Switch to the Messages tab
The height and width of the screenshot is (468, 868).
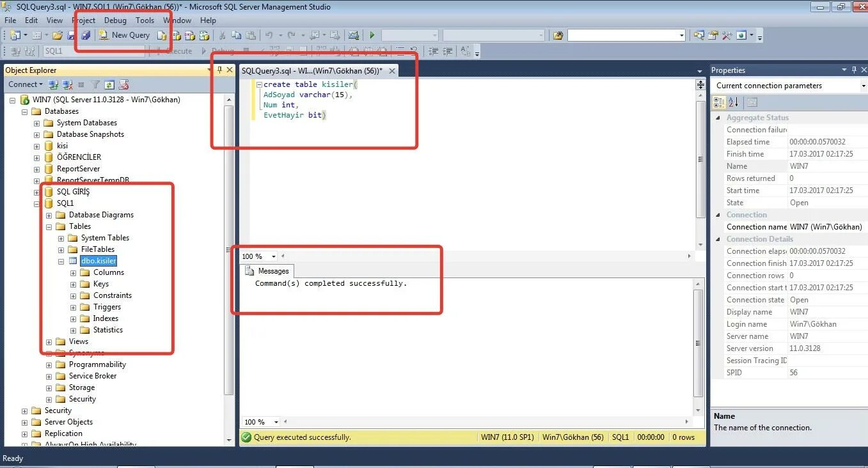tap(269, 271)
